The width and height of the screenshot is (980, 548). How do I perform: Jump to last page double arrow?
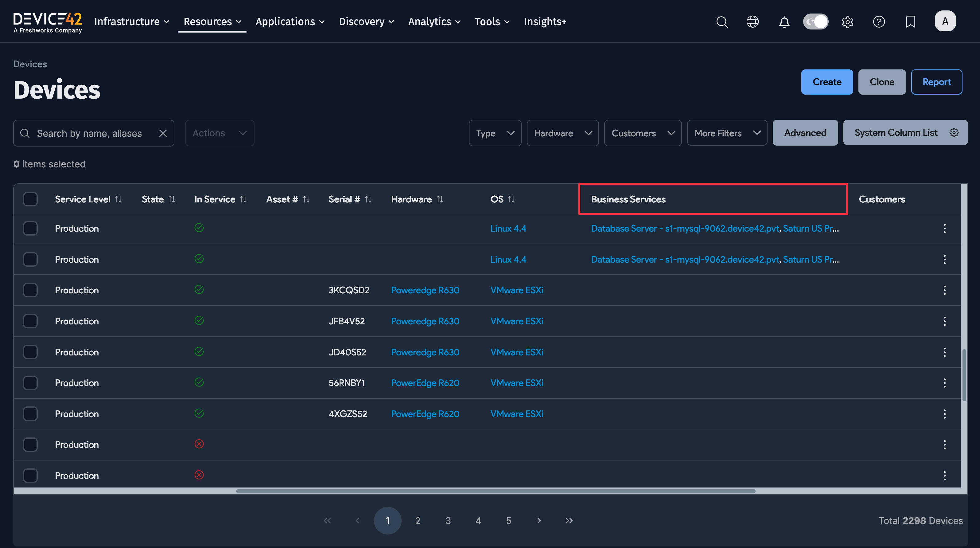pyautogui.click(x=569, y=521)
